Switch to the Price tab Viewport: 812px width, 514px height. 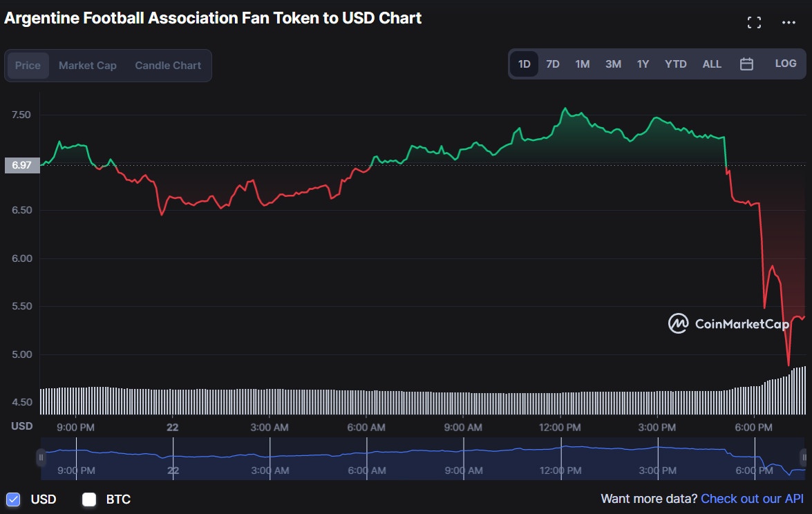point(28,66)
